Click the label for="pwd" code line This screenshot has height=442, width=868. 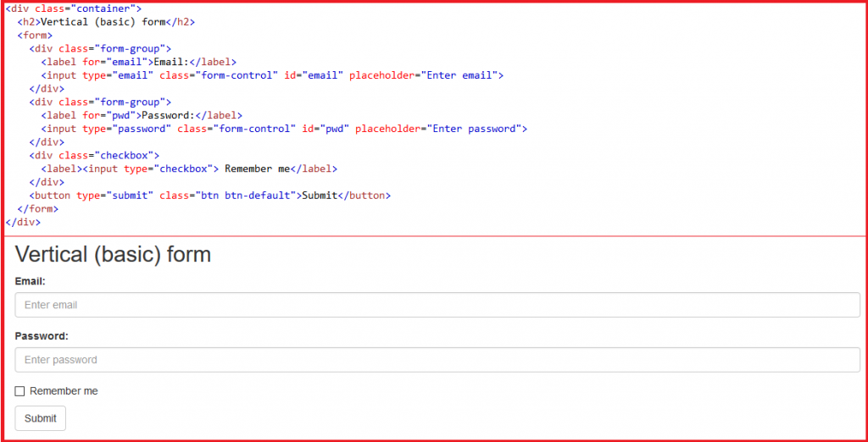(142, 116)
